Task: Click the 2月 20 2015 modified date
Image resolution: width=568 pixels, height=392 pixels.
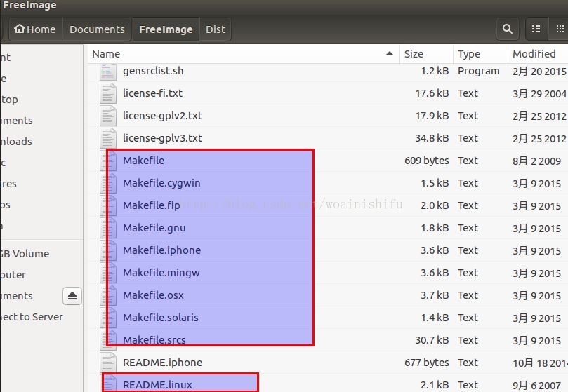Action: point(539,72)
